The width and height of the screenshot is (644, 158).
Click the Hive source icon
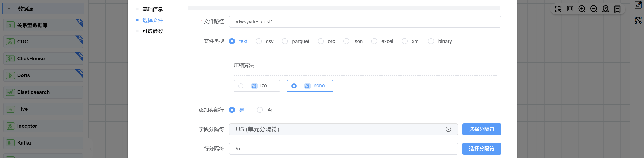10,109
